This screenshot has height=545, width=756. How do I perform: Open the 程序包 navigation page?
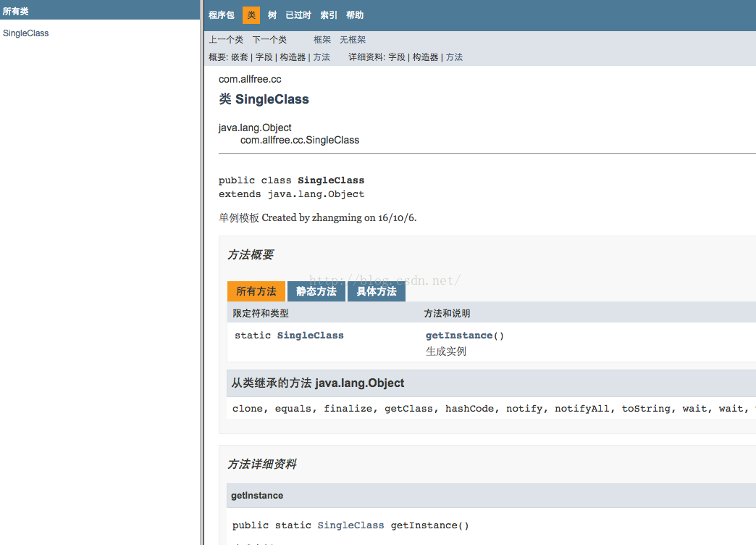pyautogui.click(x=221, y=14)
